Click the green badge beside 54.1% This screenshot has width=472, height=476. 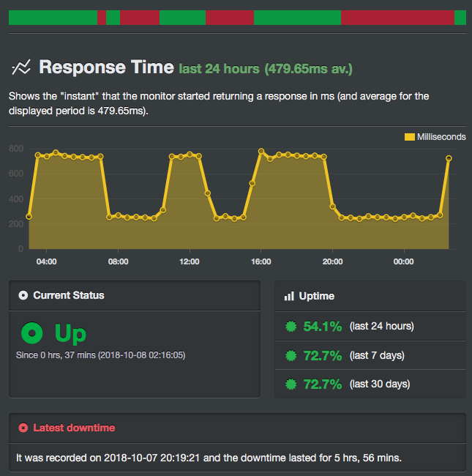[293, 327]
